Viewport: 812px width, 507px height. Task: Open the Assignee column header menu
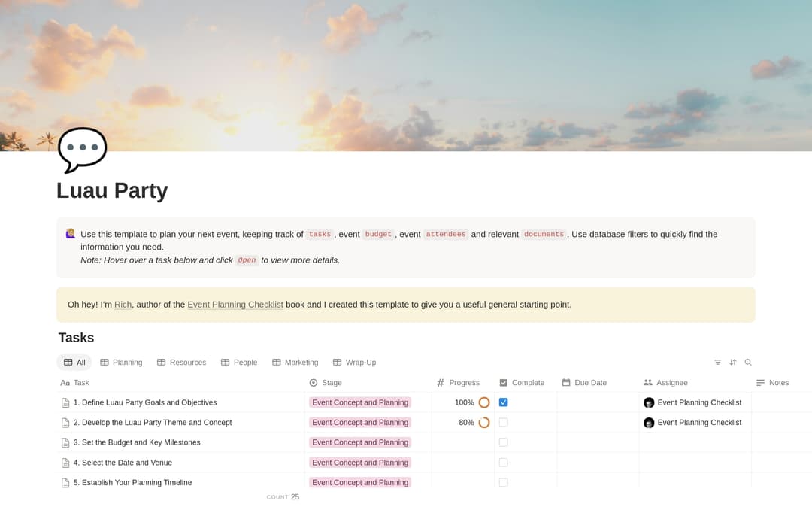(665, 383)
